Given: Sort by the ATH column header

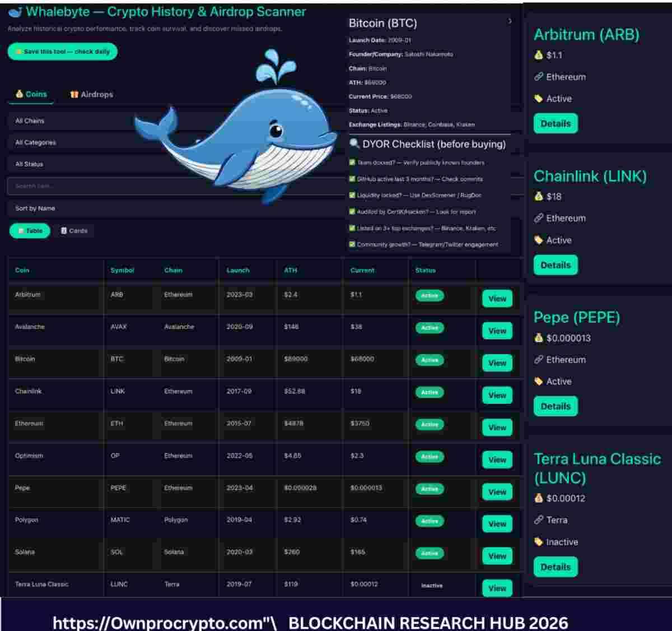Looking at the screenshot, I should [291, 270].
